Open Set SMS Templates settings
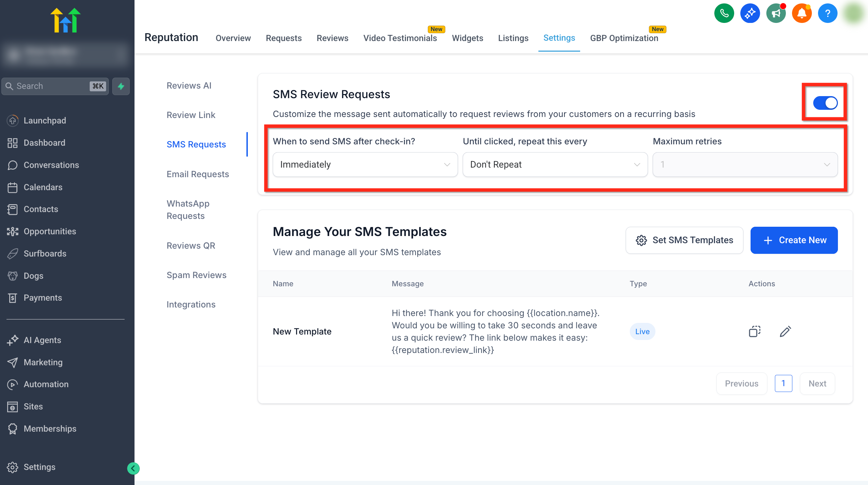 684,240
